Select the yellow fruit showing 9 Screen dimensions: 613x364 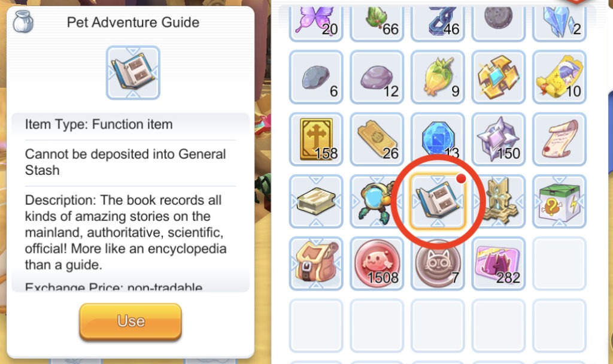click(438, 77)
